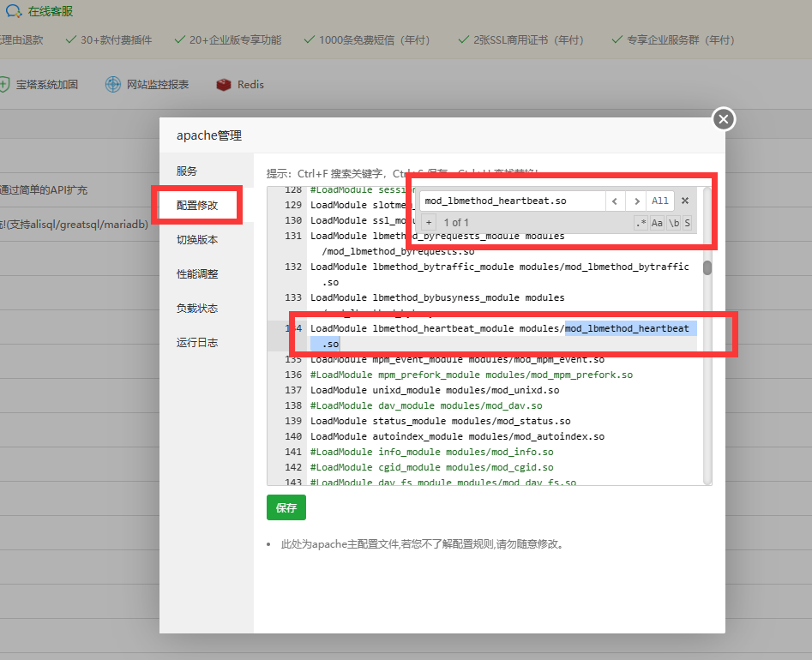Switch to 切换版本 tab
This screenshot has width=812, height=660.
pyautogui.click(x=197, y=240)
